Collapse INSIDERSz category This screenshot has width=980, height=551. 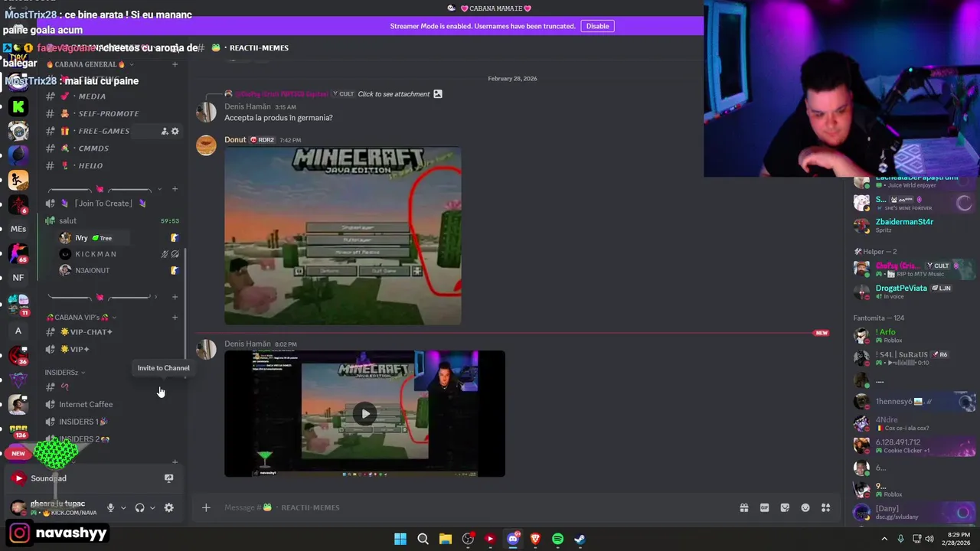coord(64,373)
